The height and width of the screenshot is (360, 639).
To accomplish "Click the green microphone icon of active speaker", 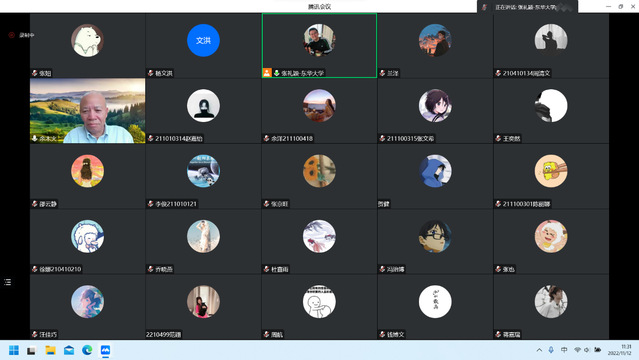I will point(277,73).
